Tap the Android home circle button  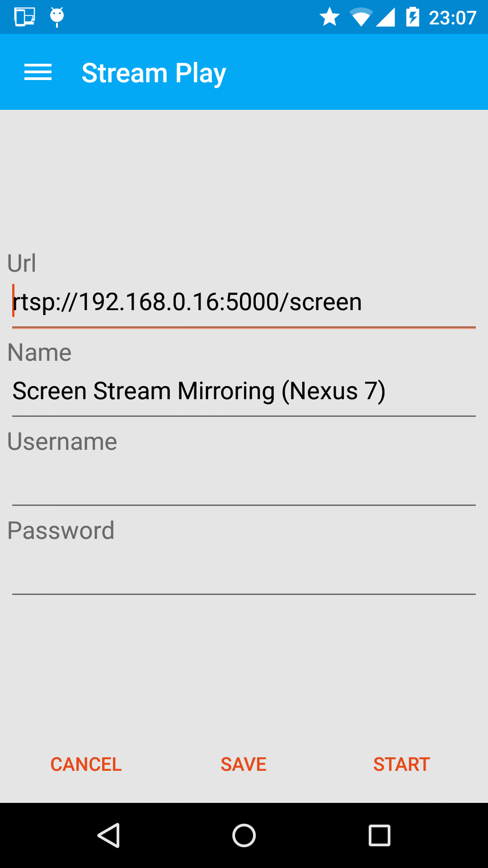pyautogui.click(x=244, y=835)
